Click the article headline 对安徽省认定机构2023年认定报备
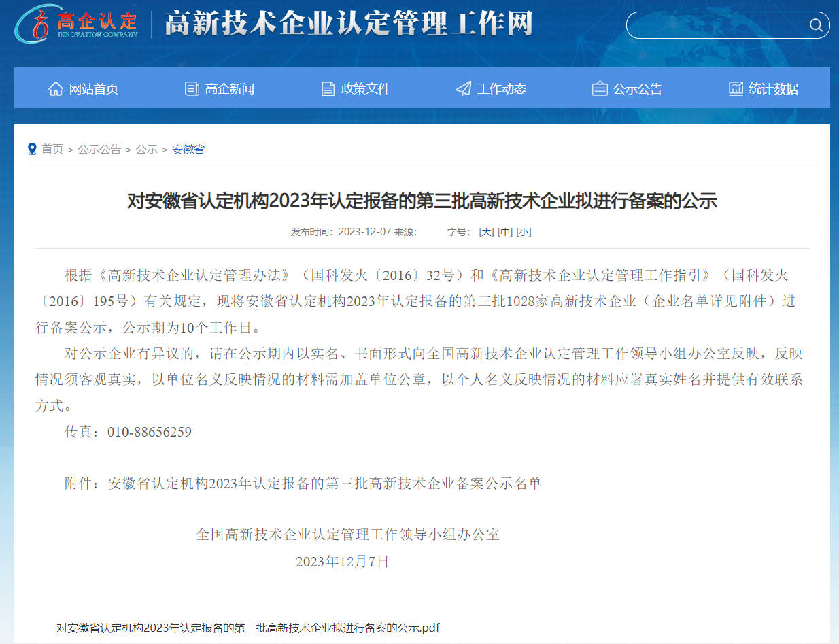The image size is (839, 644). 422,201
